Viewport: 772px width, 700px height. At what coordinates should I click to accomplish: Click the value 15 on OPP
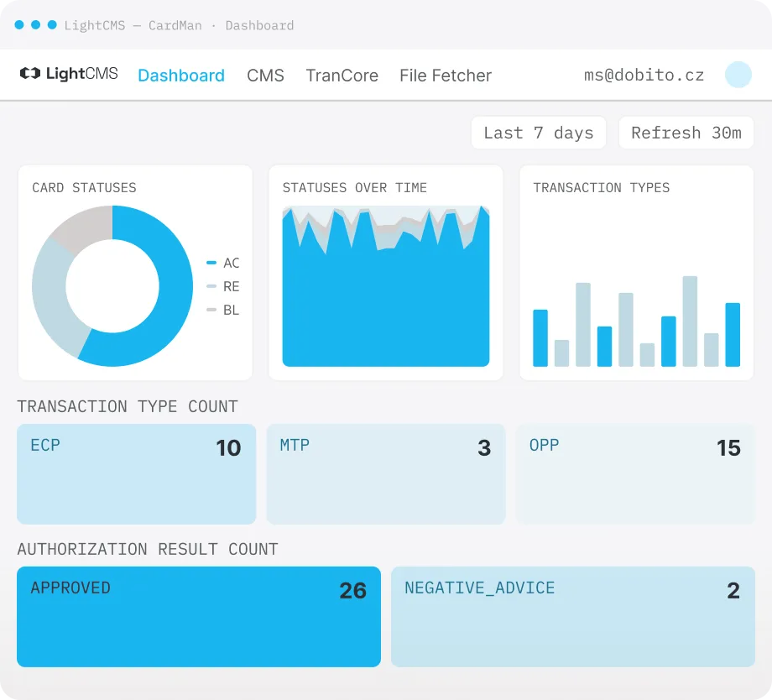[728, 448]
